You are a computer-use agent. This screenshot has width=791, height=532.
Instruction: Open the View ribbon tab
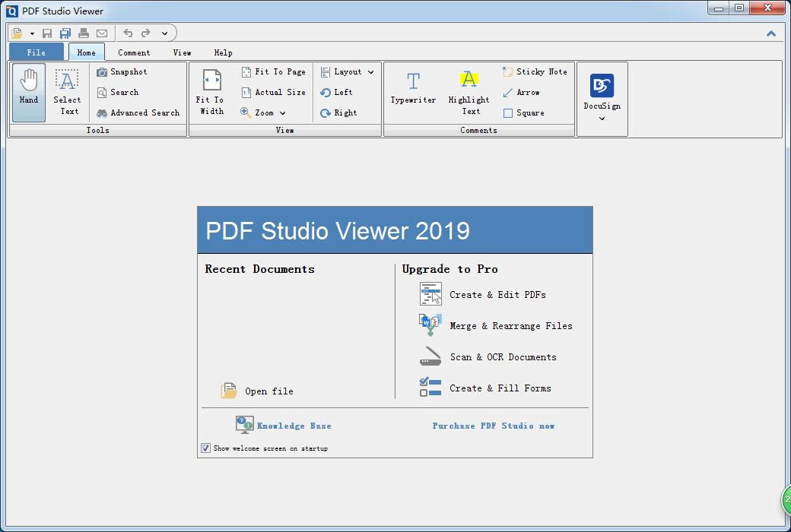(182, 52)
